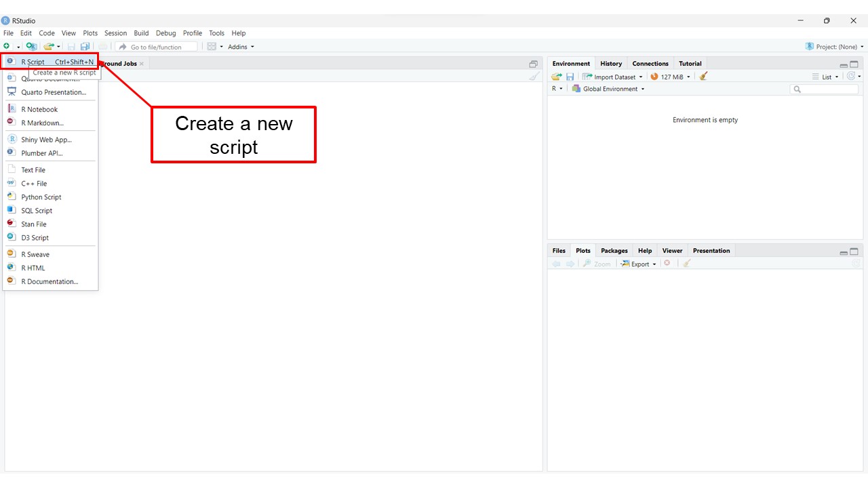Viewport: 868px width, 488px height.
Task: Switch to the Environment tab
Action: [571, 64]
